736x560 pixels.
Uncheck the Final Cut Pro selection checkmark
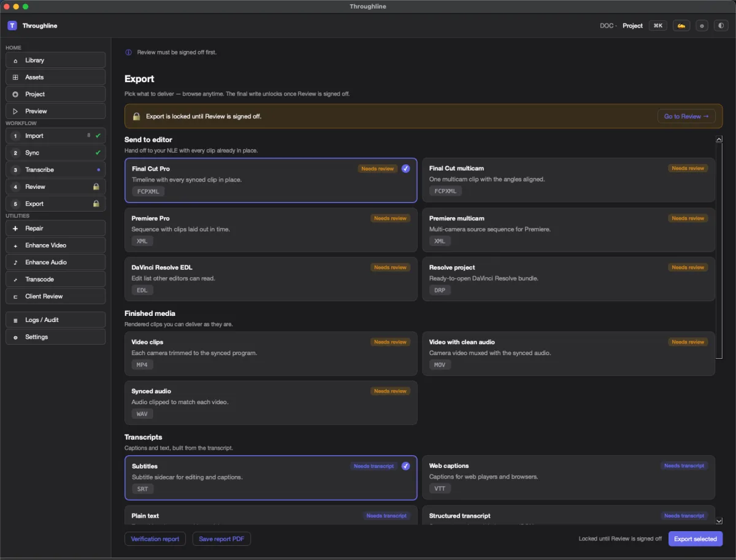click(x=405, y=168)
